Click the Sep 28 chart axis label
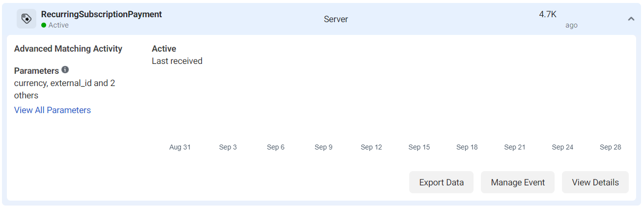This screenshot has width=644, height=208. point(611,147)
